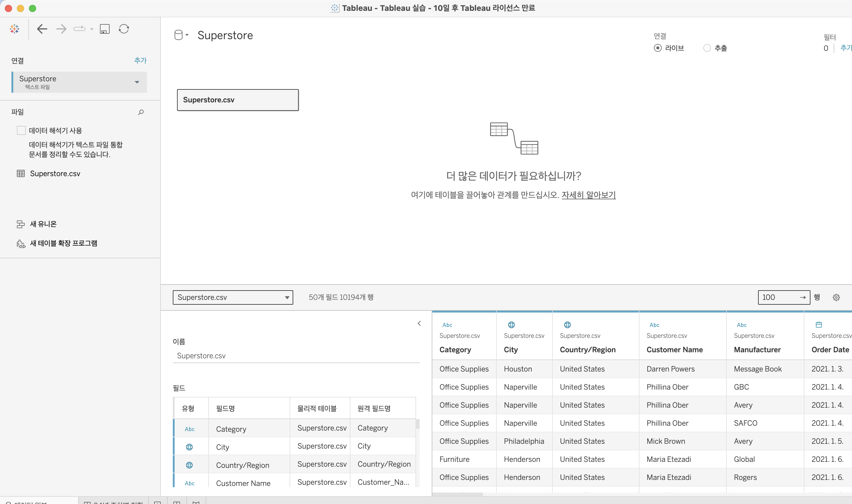Click 새 테이블 확장 프로그램
Image resolution: width=852 pixels, height=504 pixels.
click(x=64, y=244)
